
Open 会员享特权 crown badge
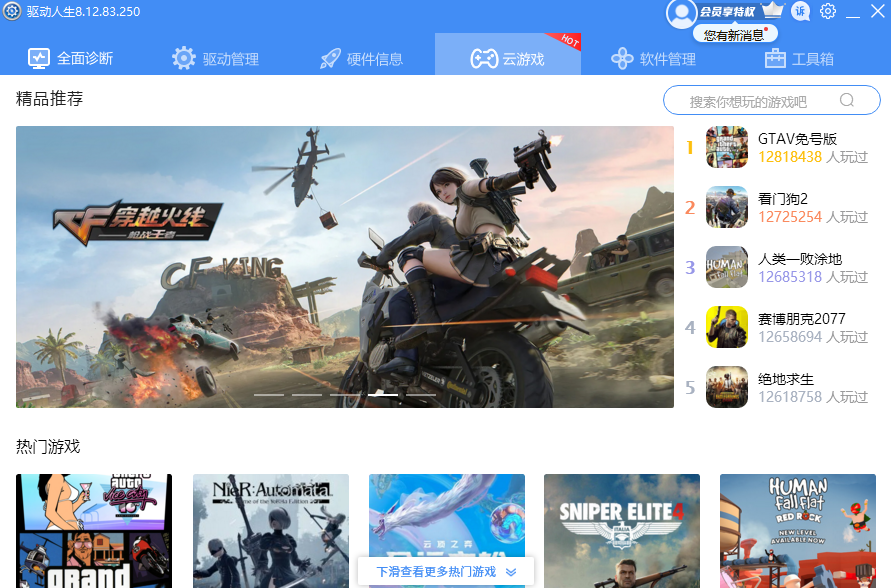tap(741, 11)
